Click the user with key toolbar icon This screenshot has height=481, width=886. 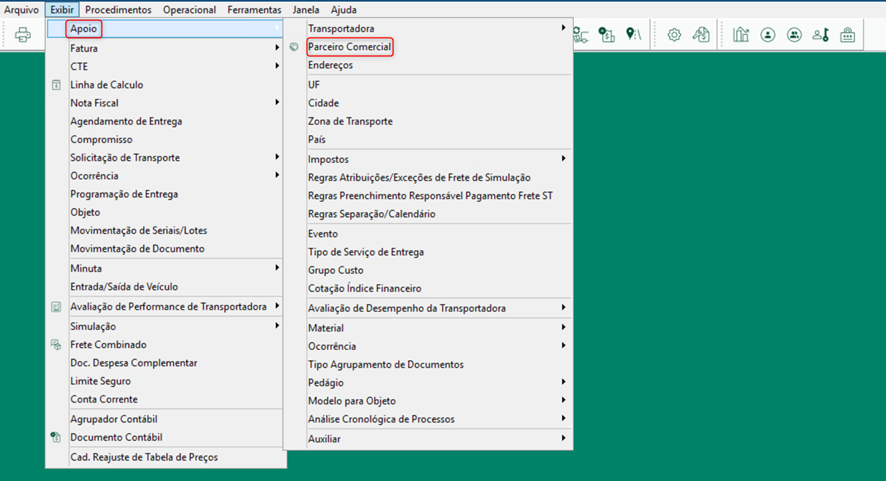(820, 35)
